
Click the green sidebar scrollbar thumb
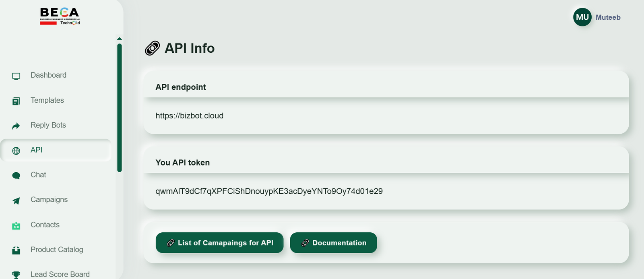119,108
